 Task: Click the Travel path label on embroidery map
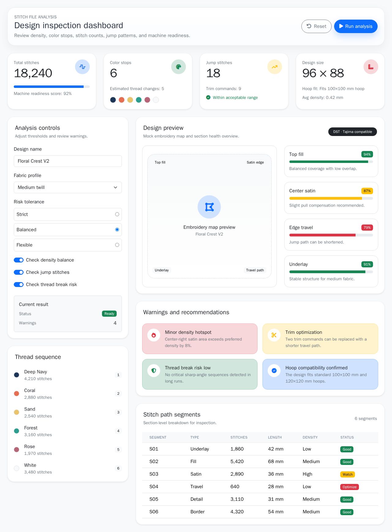(255, 270)
